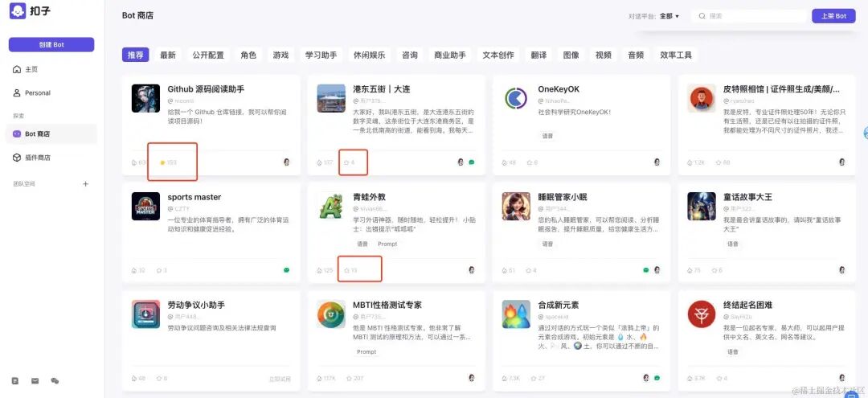
Task: Star the 港东五街｜大连 bot
Action: pyautogui.click(x=346, y=162)
